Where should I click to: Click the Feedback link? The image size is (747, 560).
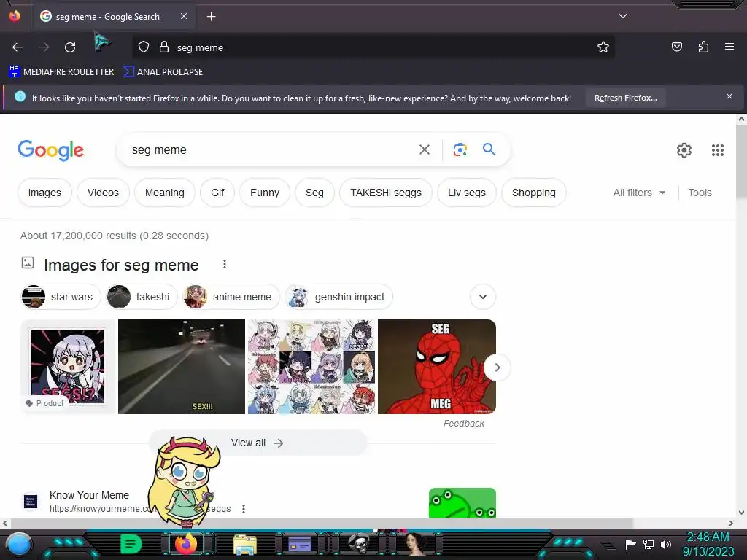coord(463,424)
